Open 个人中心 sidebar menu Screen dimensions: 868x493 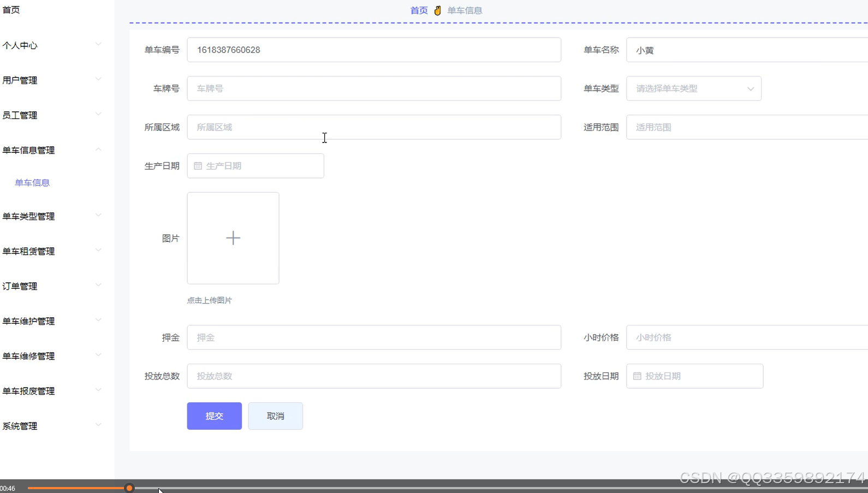point(20,45)
